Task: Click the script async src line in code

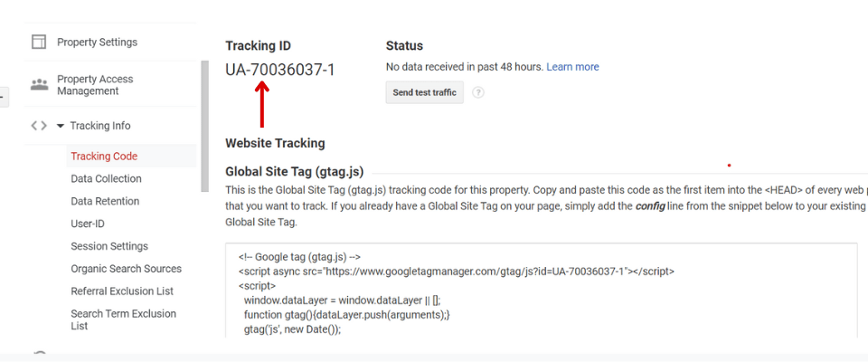Action: pyautogui.click(x=456, y=271)
